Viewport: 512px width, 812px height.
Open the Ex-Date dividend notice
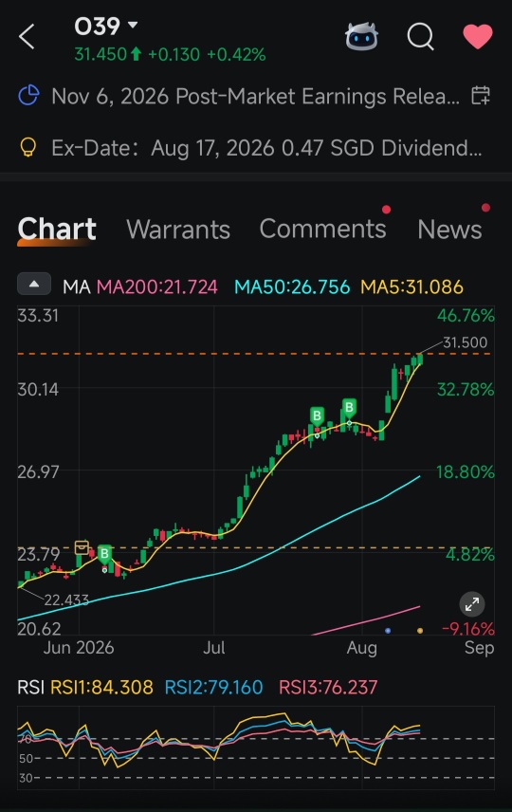266,148
